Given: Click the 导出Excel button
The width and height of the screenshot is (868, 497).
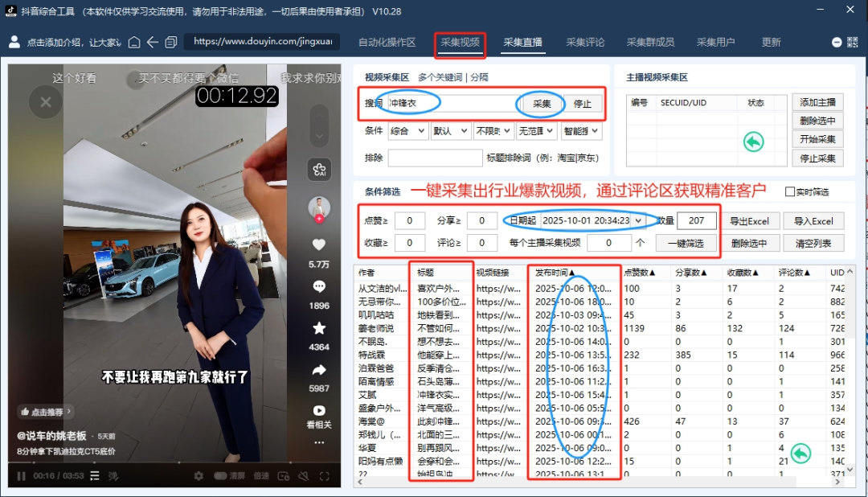Looking at the screenshot, I should pyautogui.click(x=749, y=221).
